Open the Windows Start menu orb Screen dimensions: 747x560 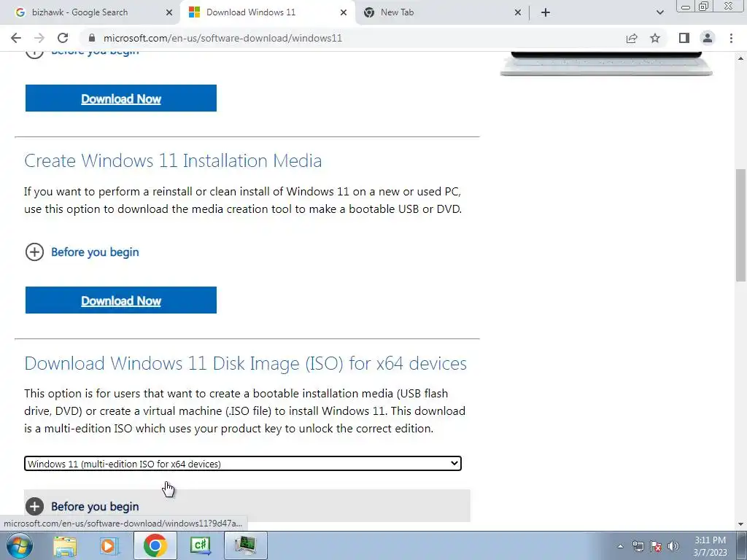point(19,545)
